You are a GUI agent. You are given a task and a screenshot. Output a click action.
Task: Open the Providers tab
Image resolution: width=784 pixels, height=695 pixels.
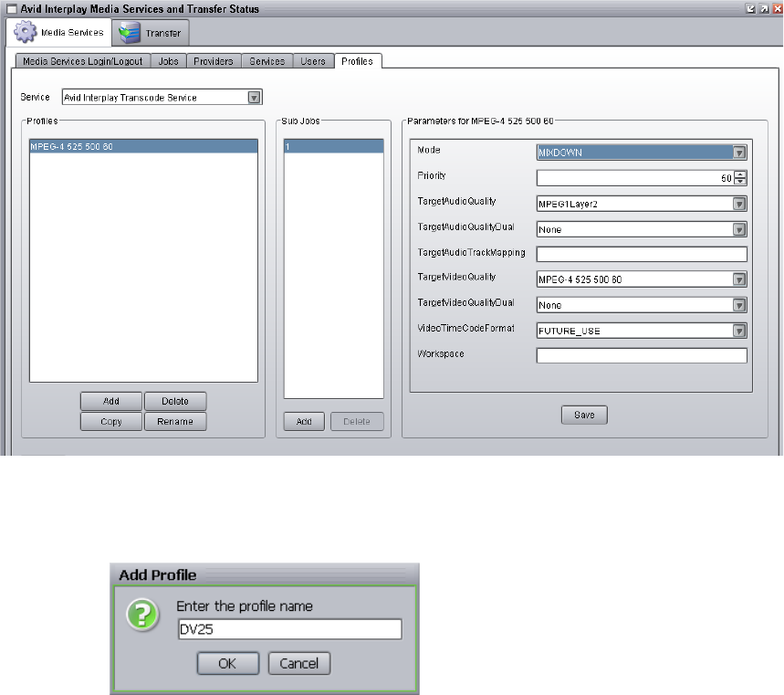pos(214,61)
